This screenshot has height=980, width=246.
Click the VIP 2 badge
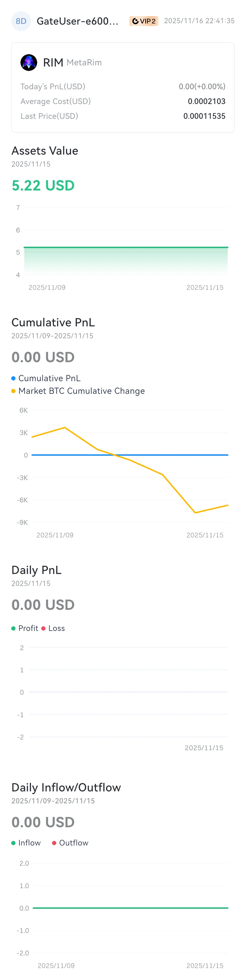pos(144,21)
